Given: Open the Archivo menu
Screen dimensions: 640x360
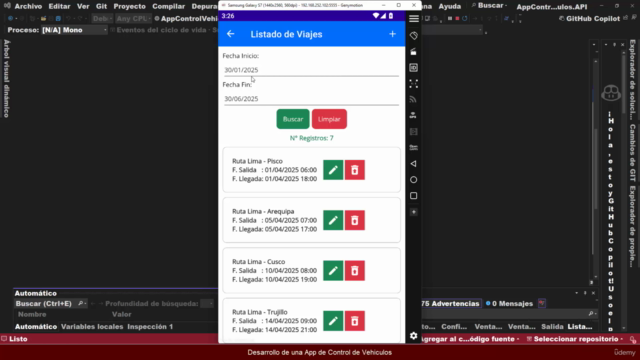Looking at the screenshot, I should [28, 6].
